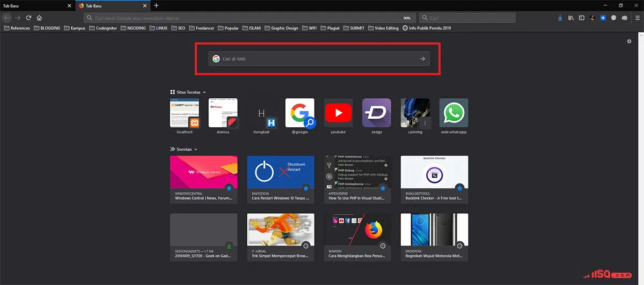This screenshot has width=644, height=285.
Task: Open the NGODING bookmarks folder
Action: coord(133,28)
